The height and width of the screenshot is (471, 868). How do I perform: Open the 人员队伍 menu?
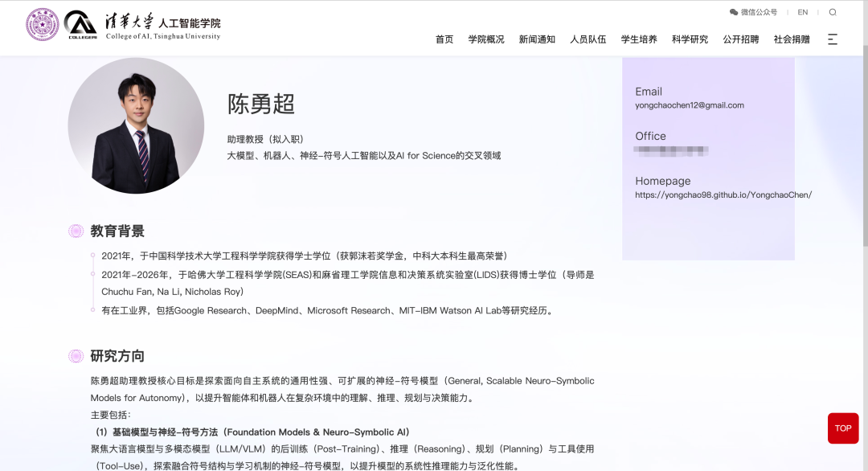click(x=588, y=39)
